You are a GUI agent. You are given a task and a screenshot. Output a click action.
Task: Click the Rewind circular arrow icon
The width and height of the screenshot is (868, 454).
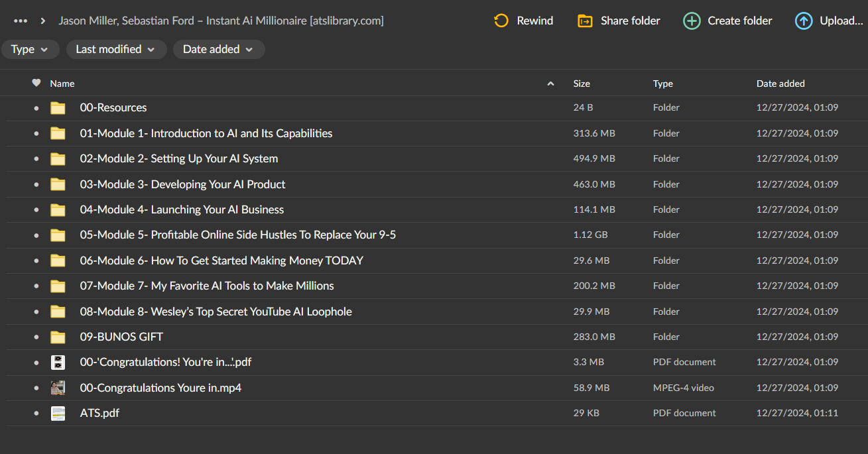[501, 21]
